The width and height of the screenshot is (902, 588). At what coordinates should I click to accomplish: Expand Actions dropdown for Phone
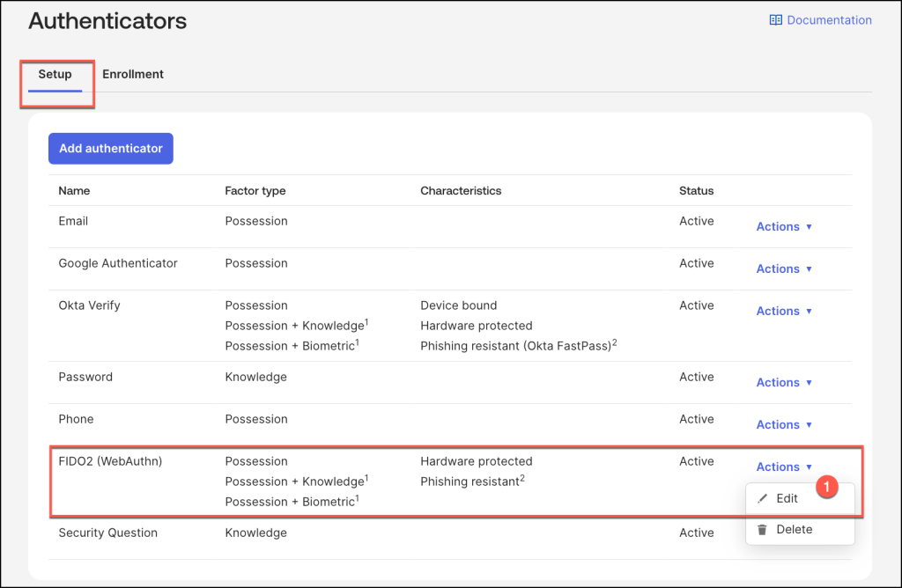click(783, 424)
